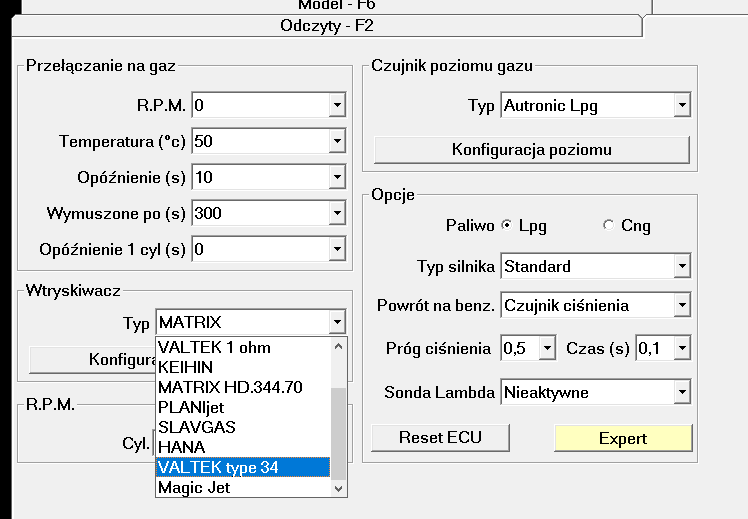Image resolution: width=748 pixels, height=519 pixels.
Task: Select the Cng fuel radio button
Action: coord(609,226)
